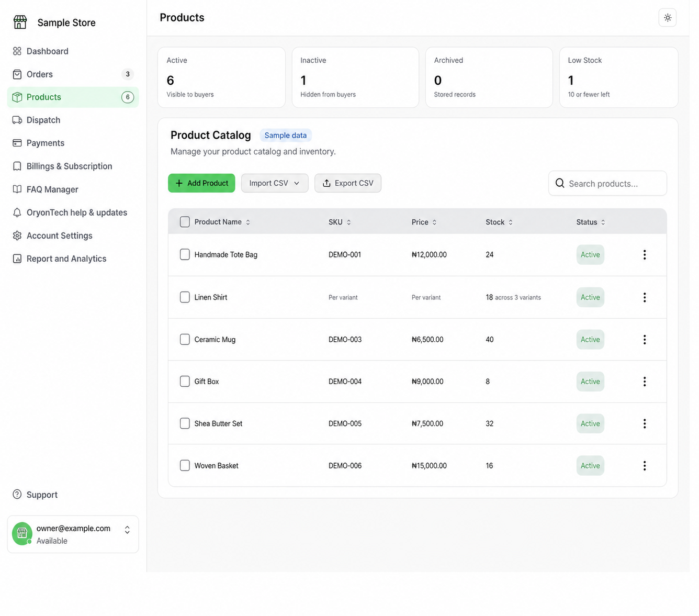The width and height of the screenshot is (699, 616).
Task: Click the green store avatar icon
Action: [22, 533]
